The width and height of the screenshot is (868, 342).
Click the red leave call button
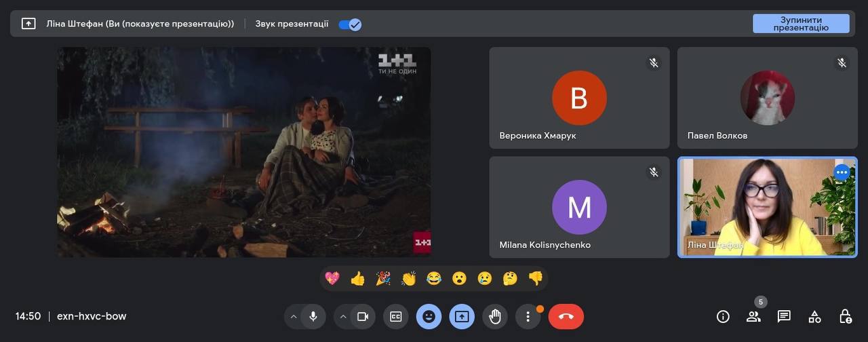566,316
